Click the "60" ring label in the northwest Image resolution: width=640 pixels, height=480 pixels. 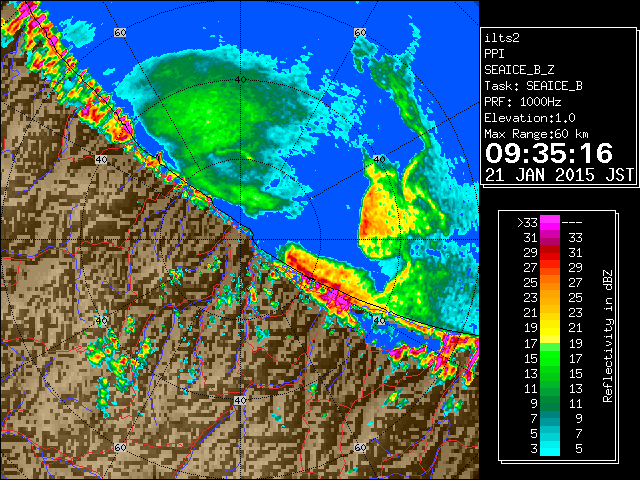pos(120,32)
